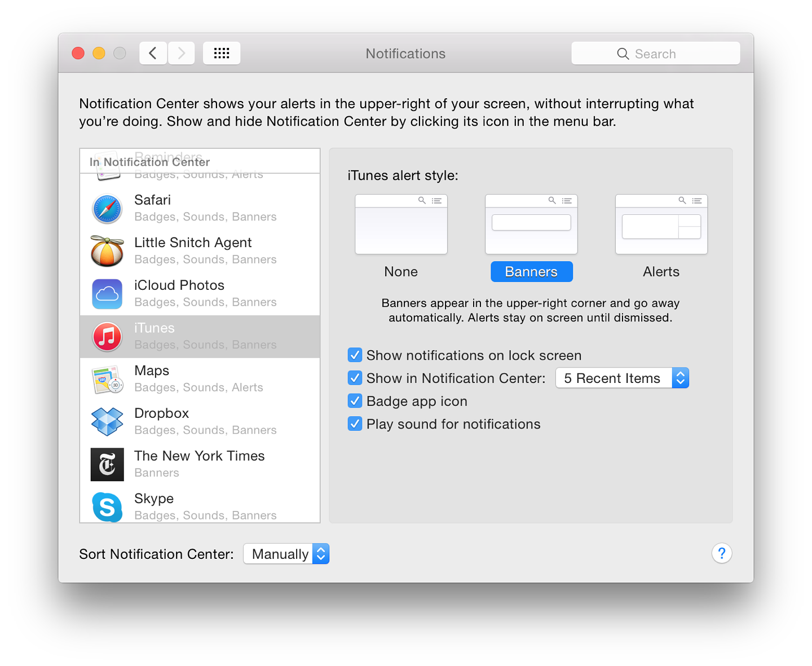Click the Skype logo icon
This screenshot has height=666, width=812.
point(107,507)
